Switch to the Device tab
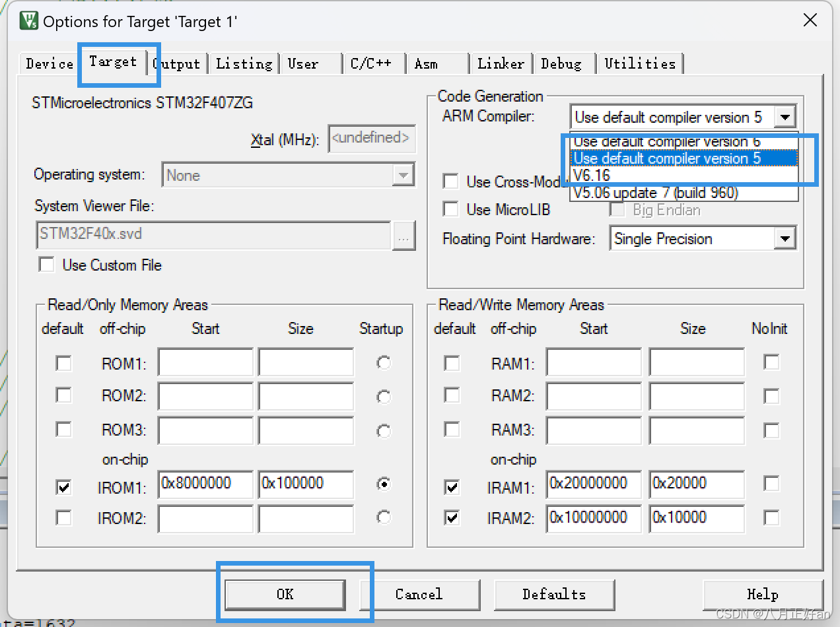 coord(50,64)
